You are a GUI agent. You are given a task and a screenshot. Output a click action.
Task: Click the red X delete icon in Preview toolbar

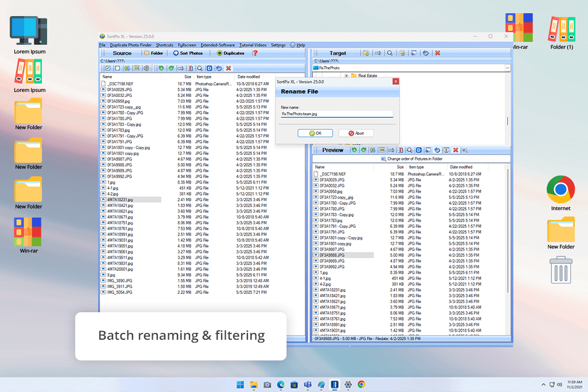455,150
